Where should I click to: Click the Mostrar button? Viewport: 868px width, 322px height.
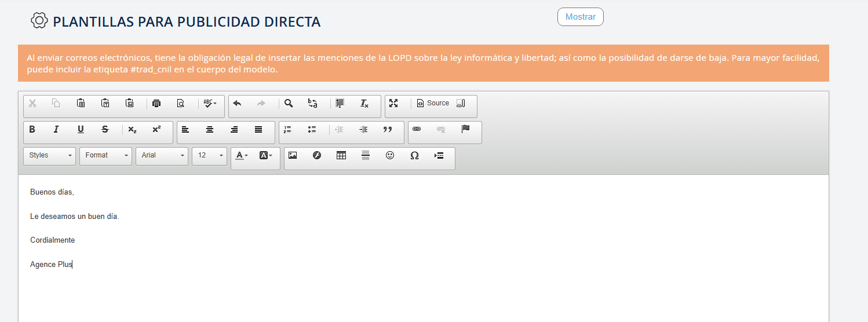coord(580,17)
